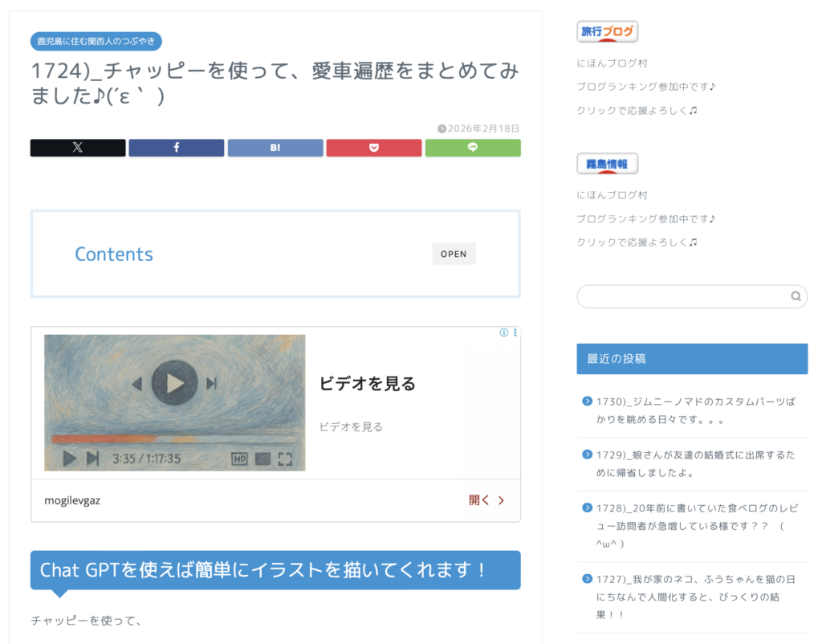Open post 1728 about 食べログ reviews
Image resolution: width=822 pixels, height=644 pixels.
tap(695, 526)
